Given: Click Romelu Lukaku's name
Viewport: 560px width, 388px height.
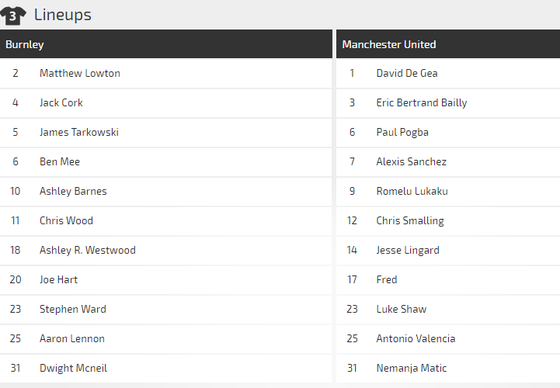Looking at the screenshot, I should coord(412,191).
